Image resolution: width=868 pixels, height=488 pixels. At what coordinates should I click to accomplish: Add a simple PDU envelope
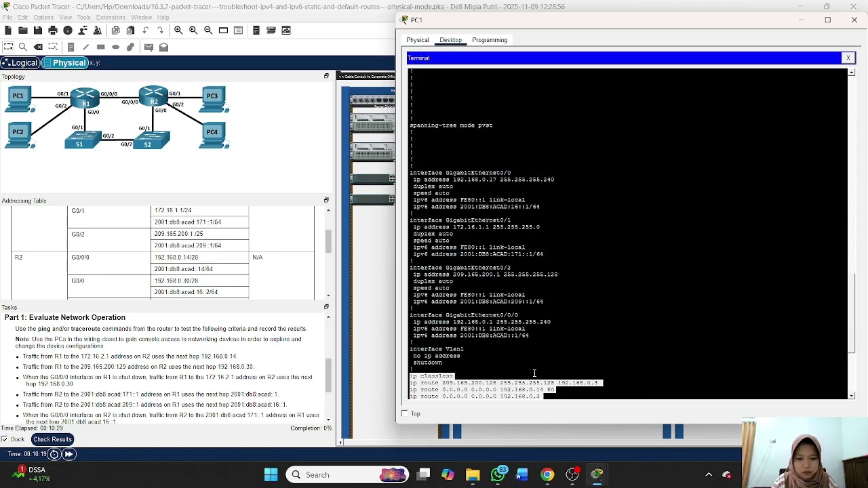click(149, 47)
